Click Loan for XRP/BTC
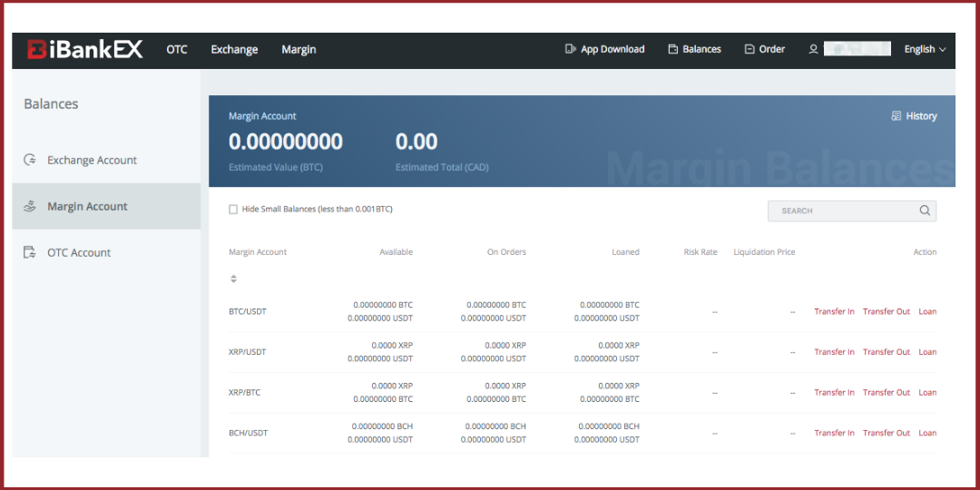The image size is (980, 490). click(x=927, y=393)
